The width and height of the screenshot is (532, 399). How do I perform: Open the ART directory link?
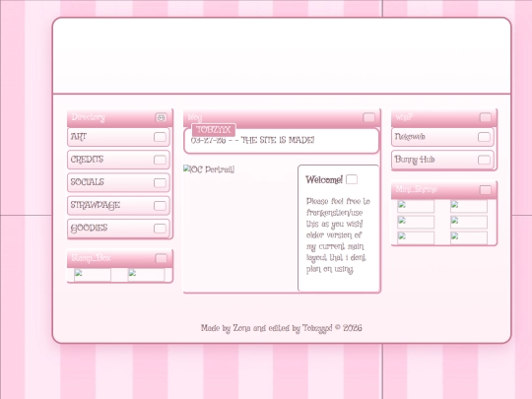(118, 137)
